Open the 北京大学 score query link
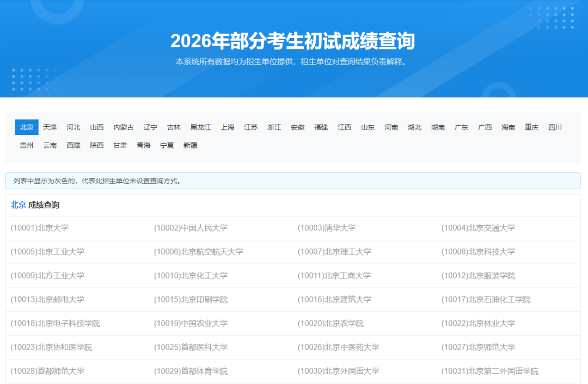The image size is (588, 384). point(39,228)
